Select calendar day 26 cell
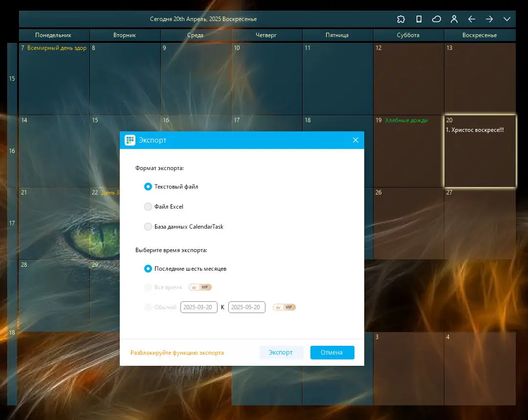The image size is (528, 420). point(408,223)
